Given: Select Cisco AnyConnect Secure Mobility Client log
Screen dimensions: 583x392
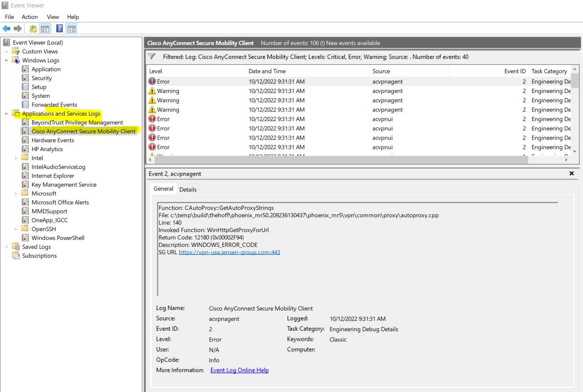Looking at the screenshot, I should (83, 131).
